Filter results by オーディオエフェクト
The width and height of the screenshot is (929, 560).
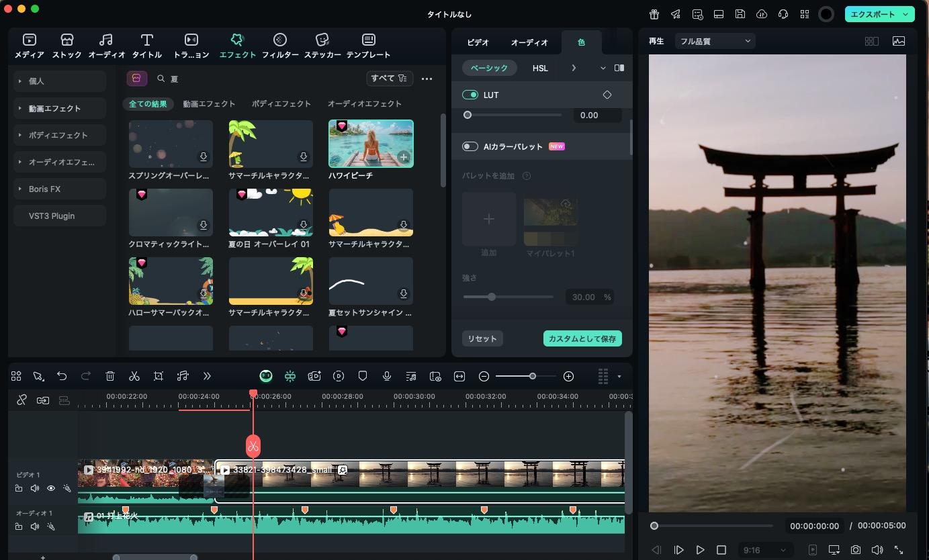pos(364,104)
